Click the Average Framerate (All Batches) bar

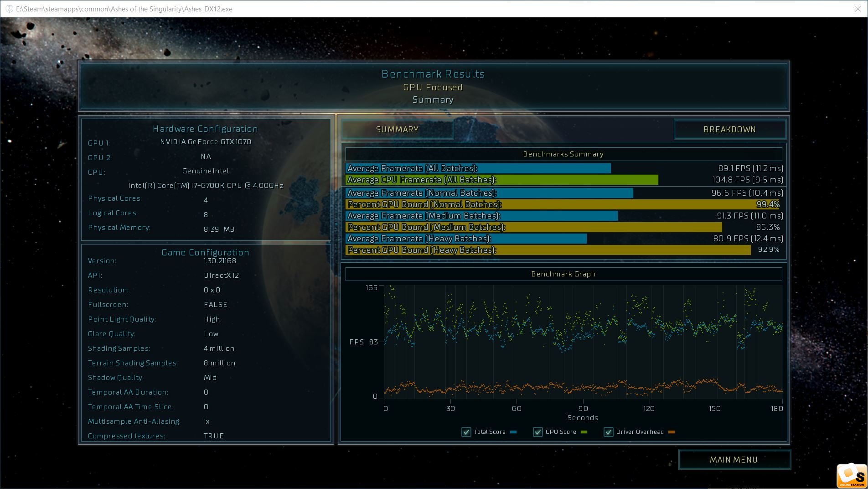tap(478, 168)
